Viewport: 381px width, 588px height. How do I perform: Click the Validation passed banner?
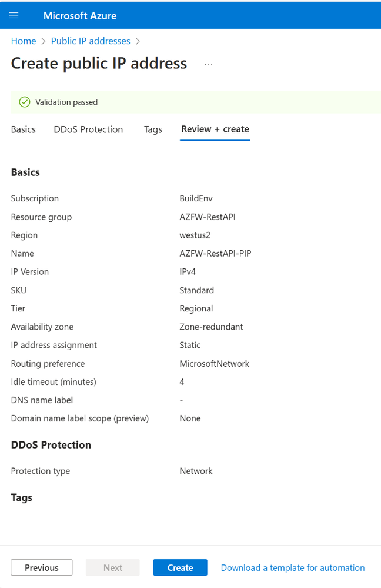[x=196, y=102]
